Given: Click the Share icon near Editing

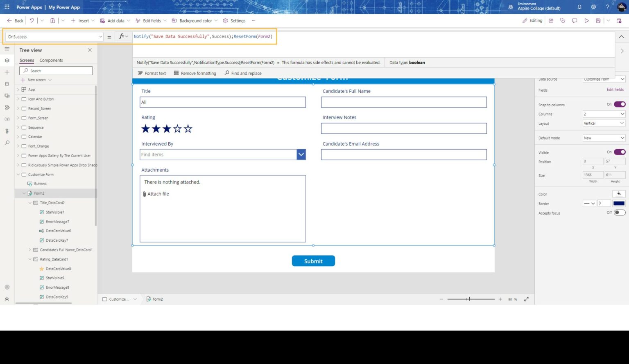Looking at the screenshot, I should click(x=551, y=20).
